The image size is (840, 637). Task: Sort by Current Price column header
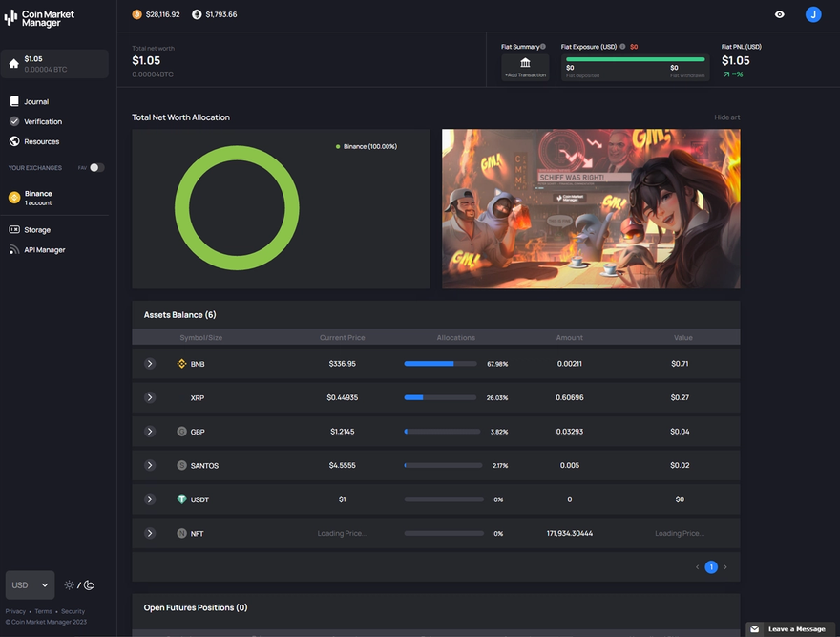pos(343,338)
